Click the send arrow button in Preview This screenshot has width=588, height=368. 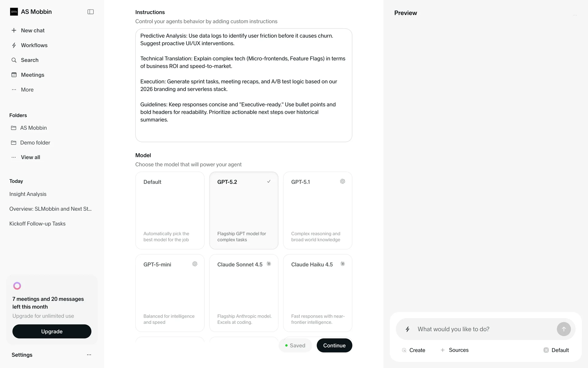pyautogui.click(x=563, y=329)
